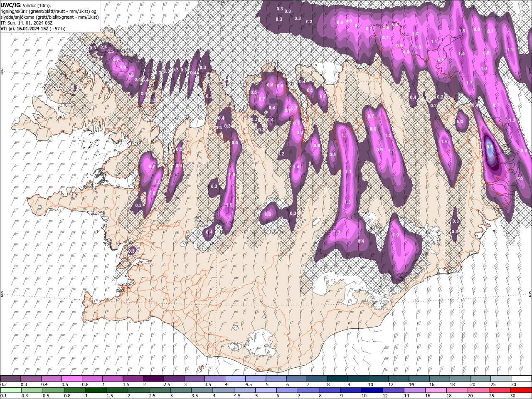The width and height of the screenshot is (532, 399).
Task: Click the "0.1" label under the rain legend
Action: click(x=3, y=396)
